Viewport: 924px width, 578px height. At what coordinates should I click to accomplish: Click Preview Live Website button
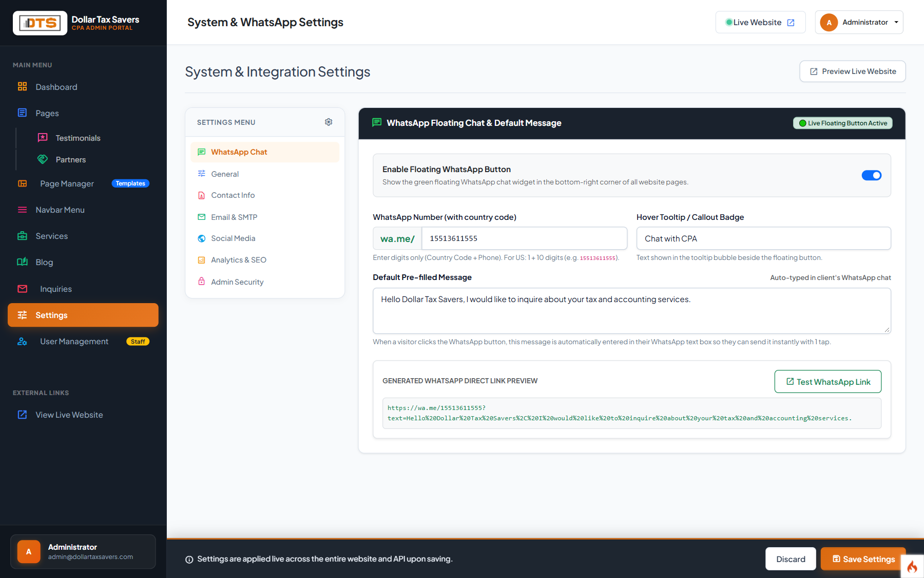[x=852, y=71]
